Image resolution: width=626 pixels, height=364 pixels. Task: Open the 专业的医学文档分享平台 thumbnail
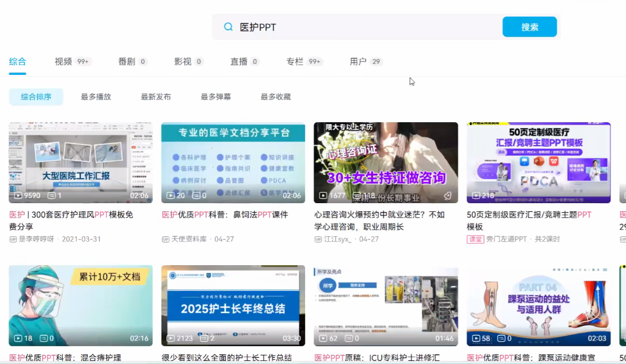point(233,163)
